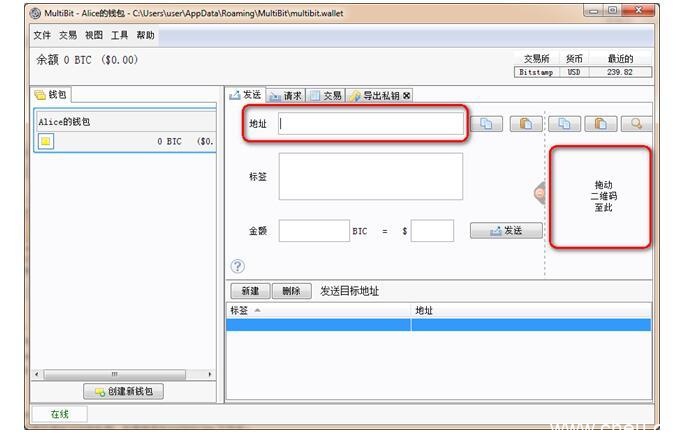Screen dimensions: 685x443
Task: Collapse the QR panel with the round orange button
Action: coord(540,193)
